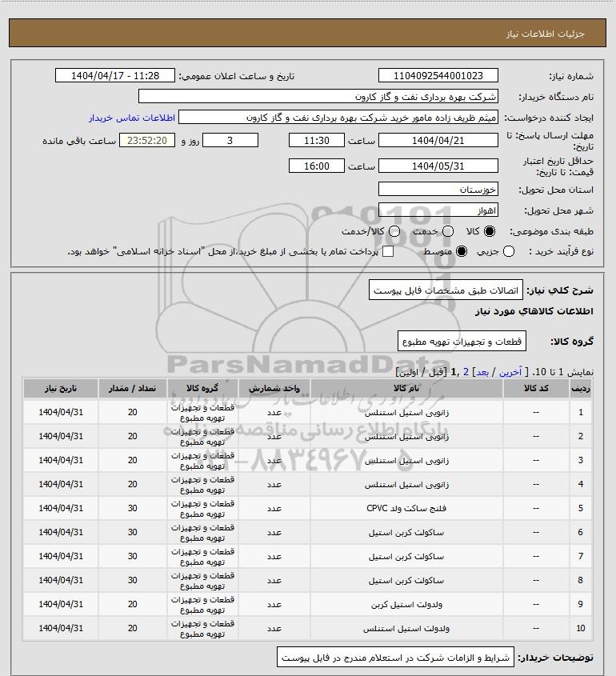
Task: Click the بعد pagination link
Action: click(482, 372)
